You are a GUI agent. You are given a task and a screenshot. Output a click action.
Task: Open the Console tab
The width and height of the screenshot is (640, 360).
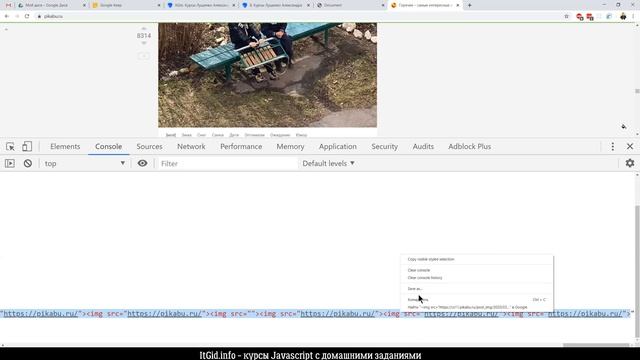(109, 147)
